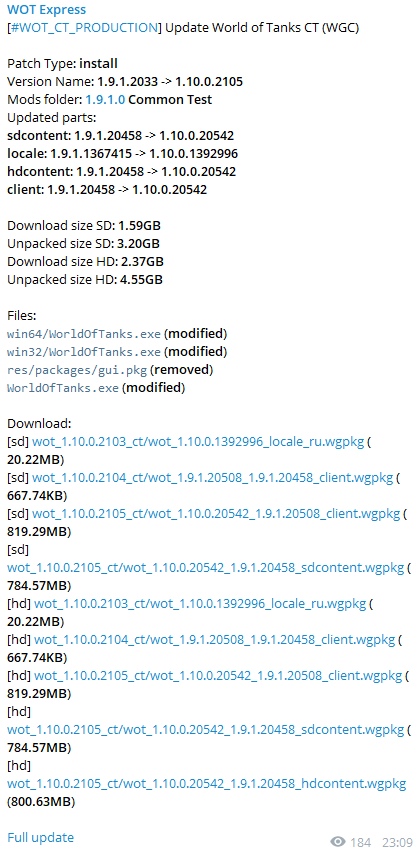Download sd 1.9.1.20508_1.9.1.20458 client package
This screenshot has width=420, height=851.
(x=212, y=478)
